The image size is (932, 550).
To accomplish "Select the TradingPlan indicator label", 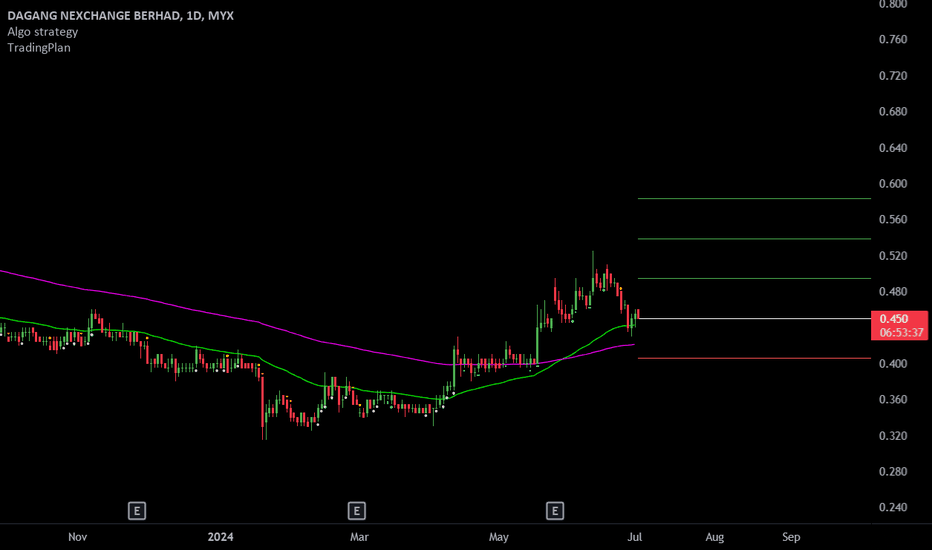I will [x=39, y=48].
